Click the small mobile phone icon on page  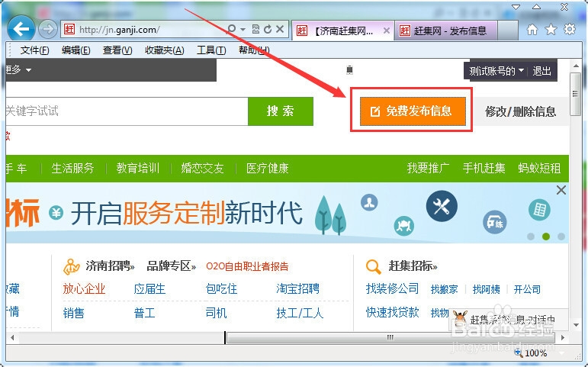[349, 69]
